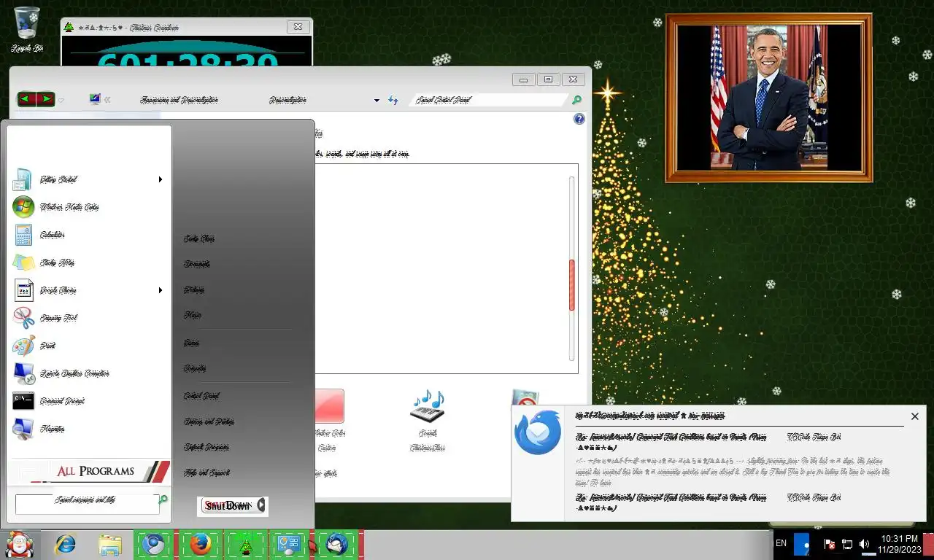
Task: Click the Thunderbird logo in the notification popup
Action: click(x=538, y=432)
